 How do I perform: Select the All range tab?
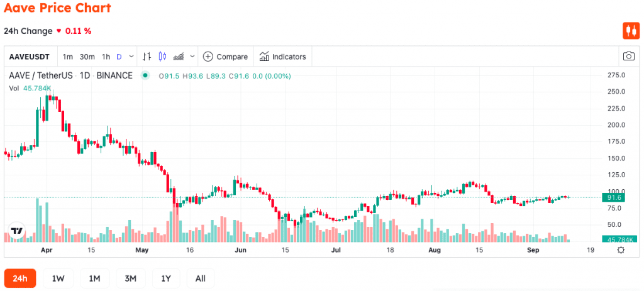[201, 278]
